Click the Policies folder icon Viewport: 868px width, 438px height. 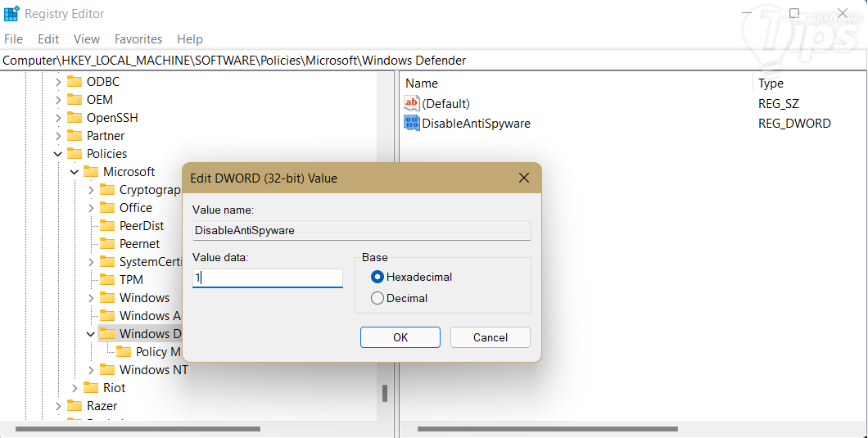point(75,153)
